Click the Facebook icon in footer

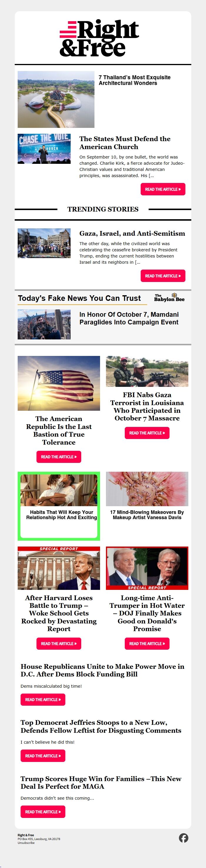(183, 838)
